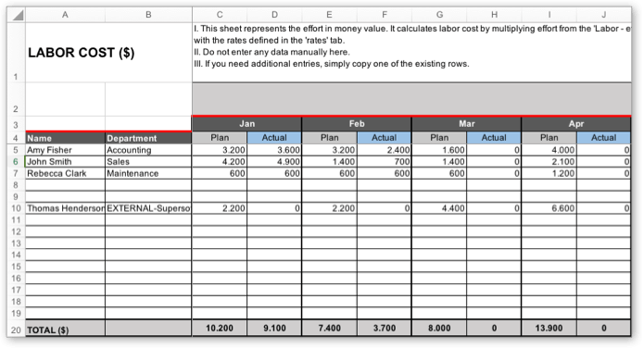Select row 6 header
This screenshot has height=348, width=644.
tap(17, 162)
